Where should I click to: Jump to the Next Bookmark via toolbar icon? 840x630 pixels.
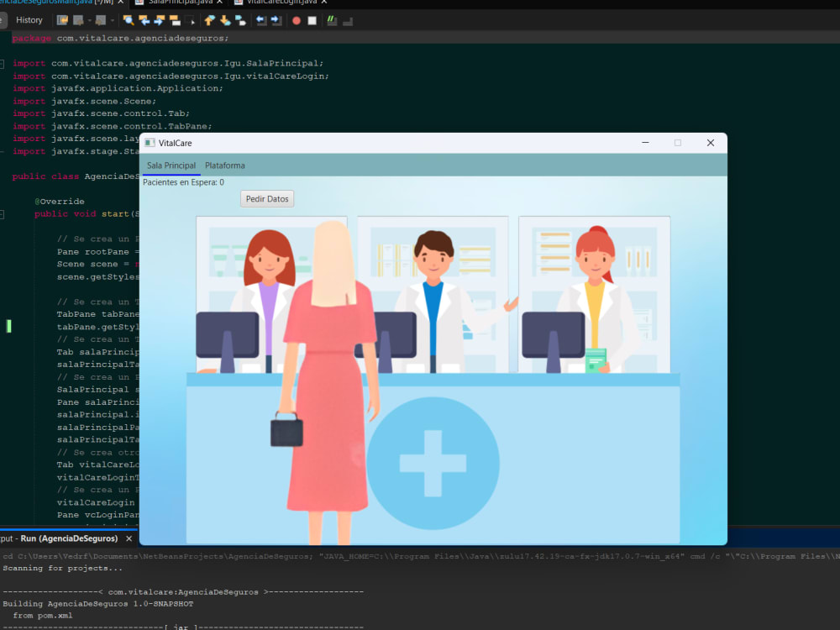pyautogui.click(x=223, y=19)
